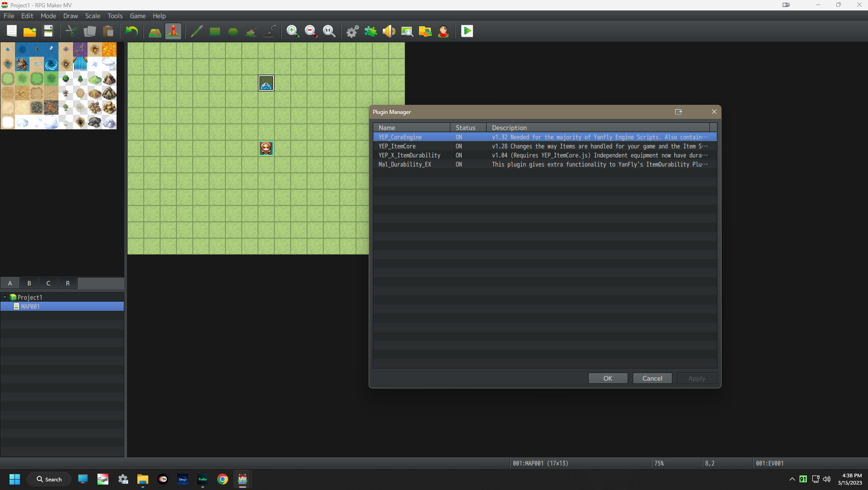
Task: Click the Name column header
Action: tap(412, 127)
